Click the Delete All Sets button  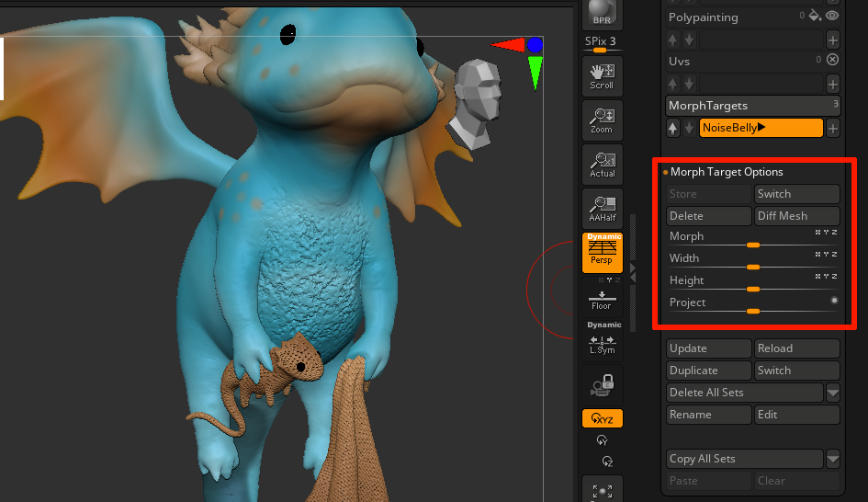pos(745,393)
